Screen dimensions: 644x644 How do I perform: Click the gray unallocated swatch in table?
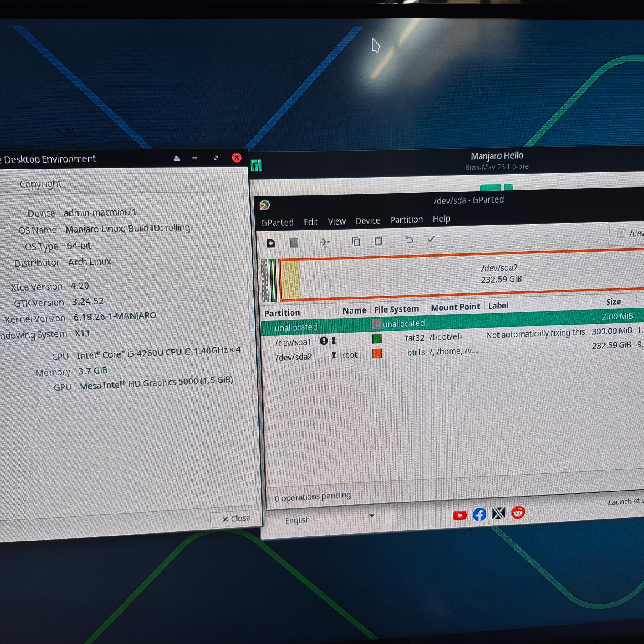tap(376, 324)
